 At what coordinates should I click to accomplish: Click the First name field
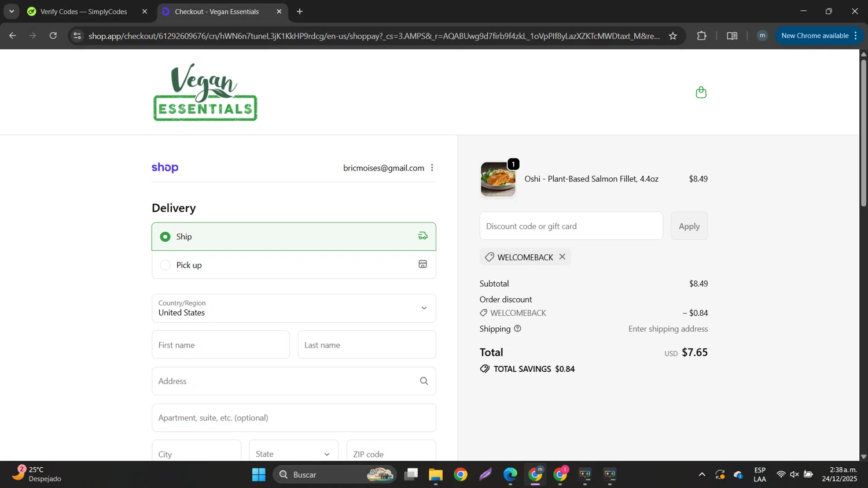[220, 345]
